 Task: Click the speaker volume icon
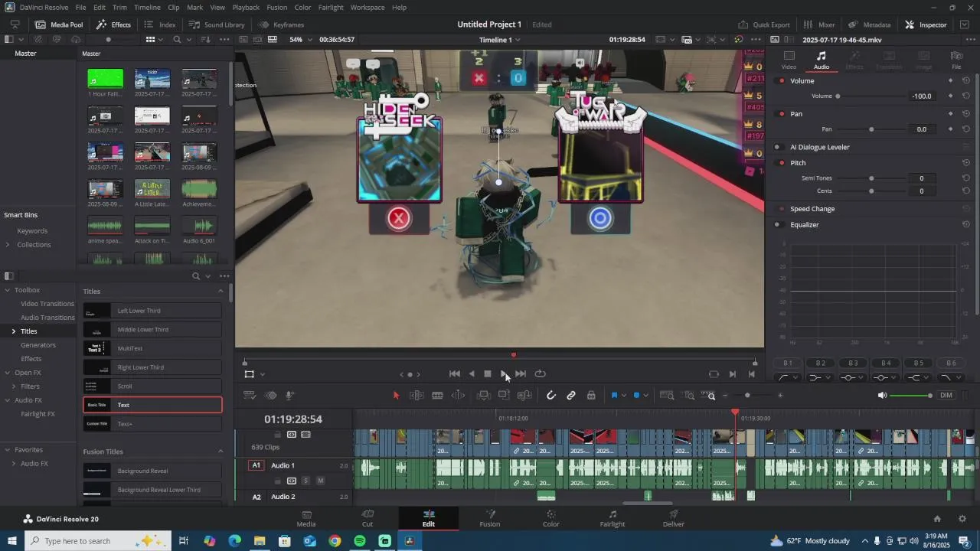[882, 396]
